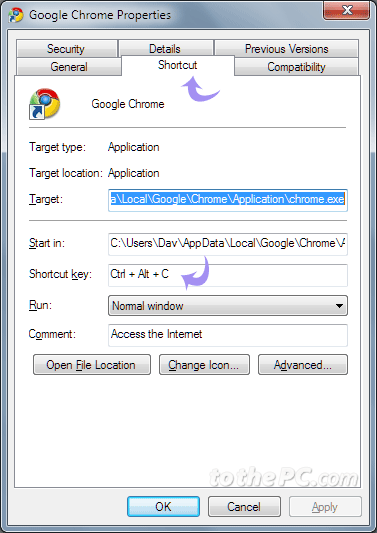The image size is (377, 533).
Task: Click the Target path input field
Action: 228,200
